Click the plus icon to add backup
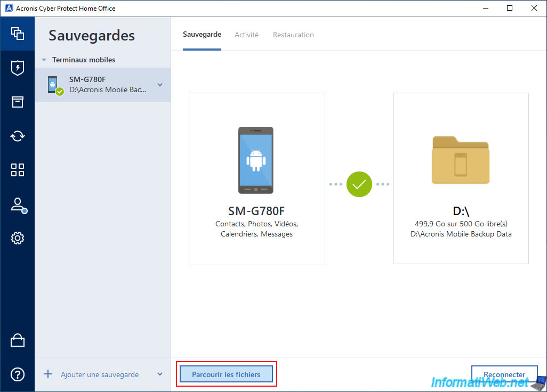 tap(48, 374)
